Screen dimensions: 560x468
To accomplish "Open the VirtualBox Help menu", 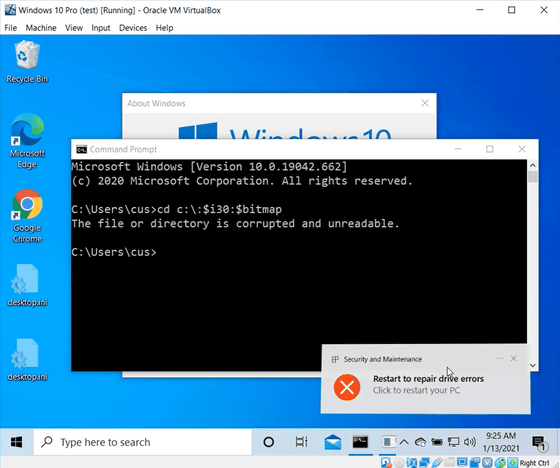I will [x=164, y=28].
